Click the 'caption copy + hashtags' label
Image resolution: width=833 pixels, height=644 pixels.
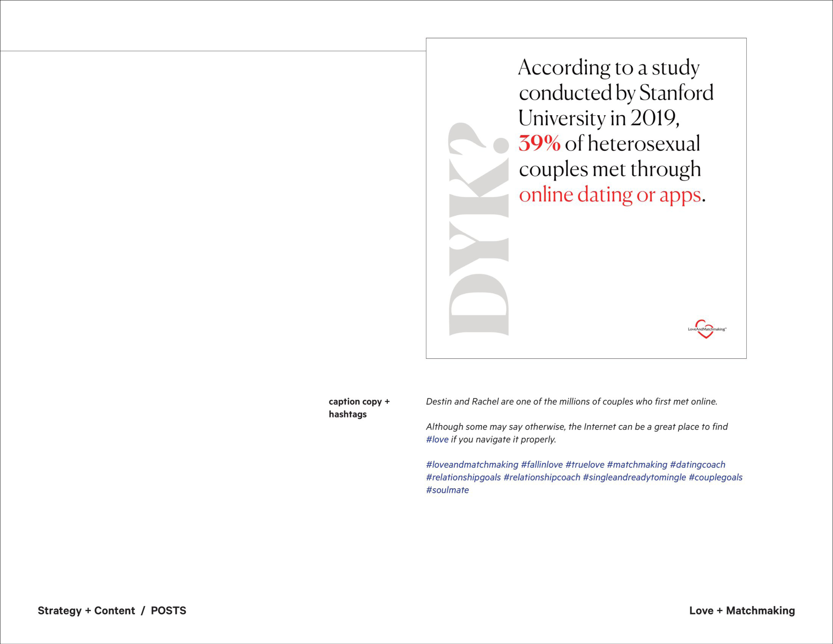pyautogui.click(x=358, y=407)
